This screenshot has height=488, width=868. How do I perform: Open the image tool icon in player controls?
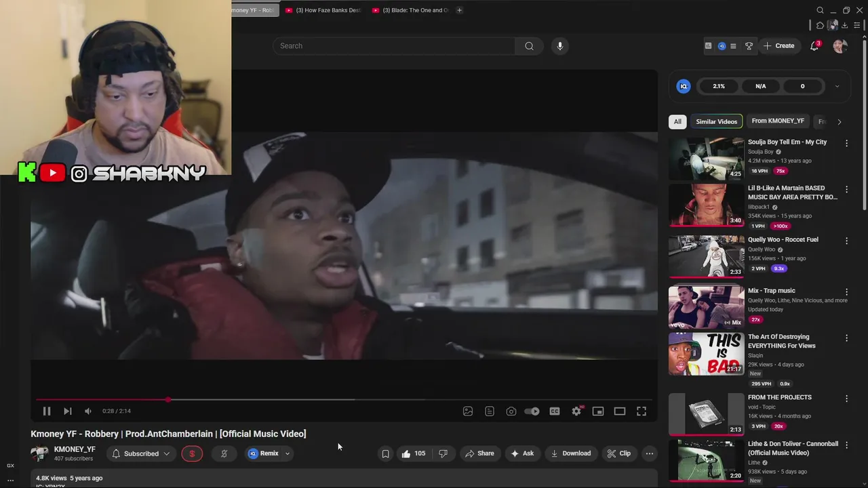(468, 411)
